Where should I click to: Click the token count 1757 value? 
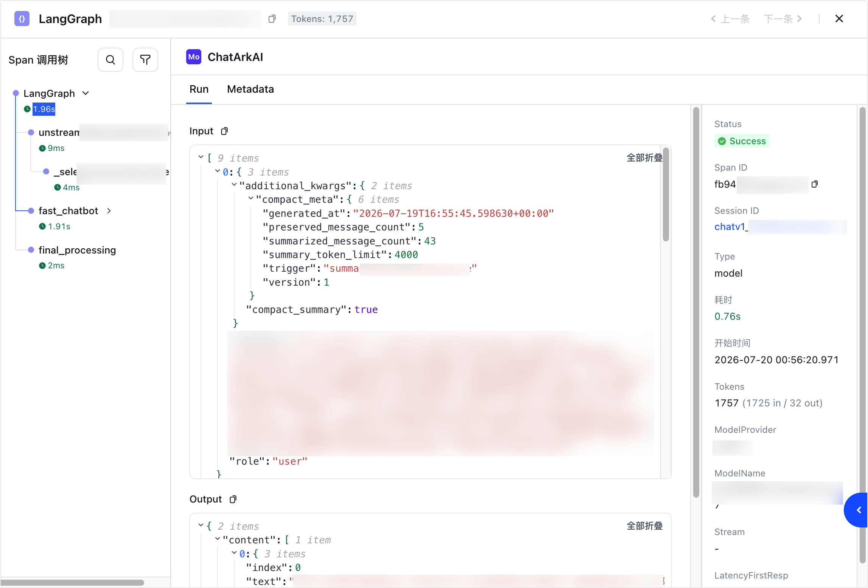click(726, 403)
